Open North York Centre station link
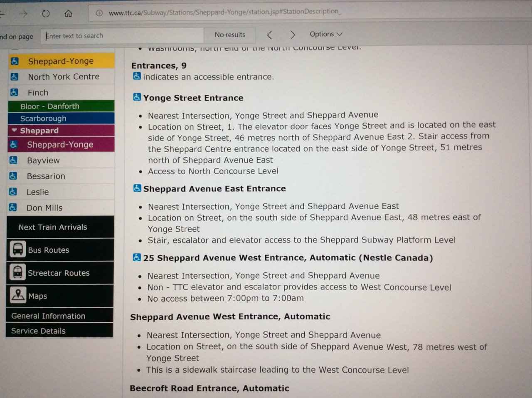532x398 pixels. [x=64, y=77]
